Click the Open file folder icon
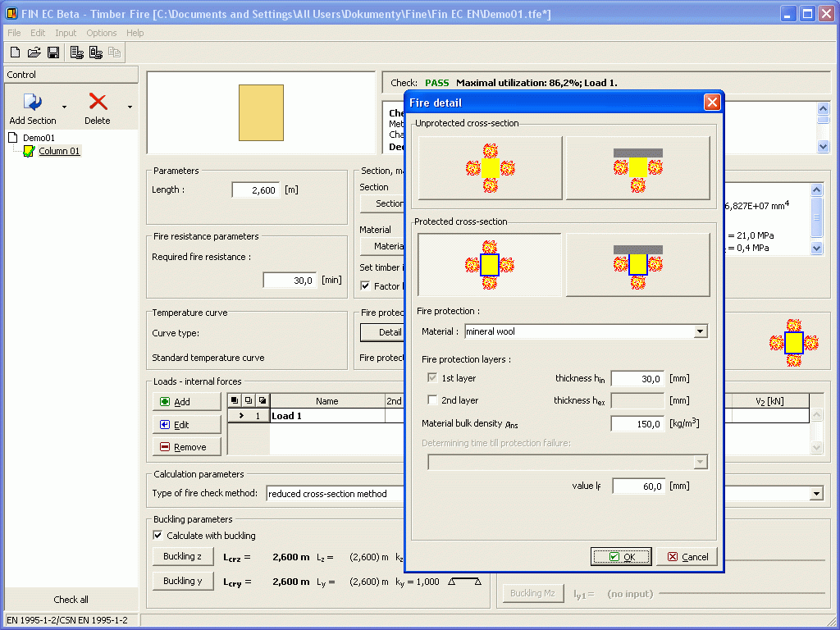The width and height of the screenshot is (840, 630). 34,52
